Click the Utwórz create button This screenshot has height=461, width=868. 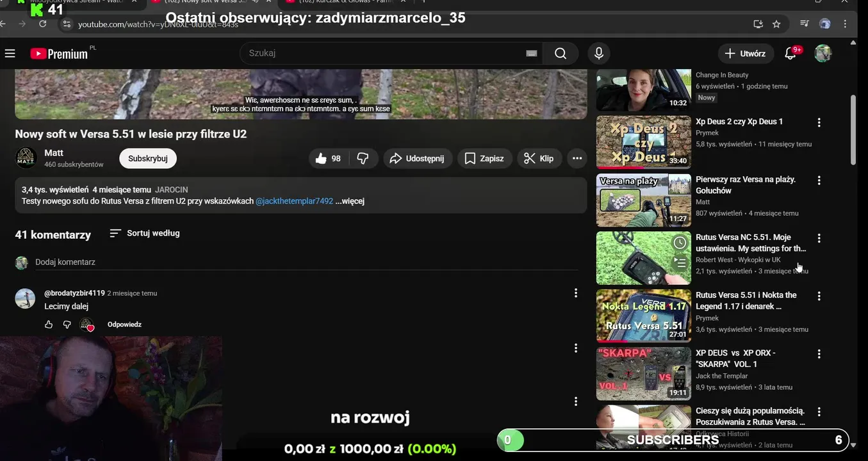click(746, 53)
